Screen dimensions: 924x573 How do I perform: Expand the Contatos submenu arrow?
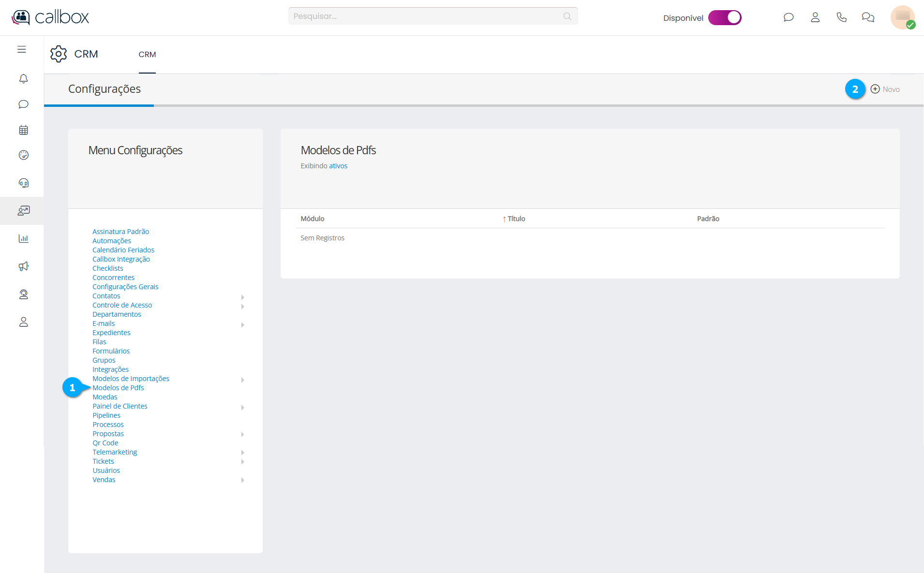[242, 297]
